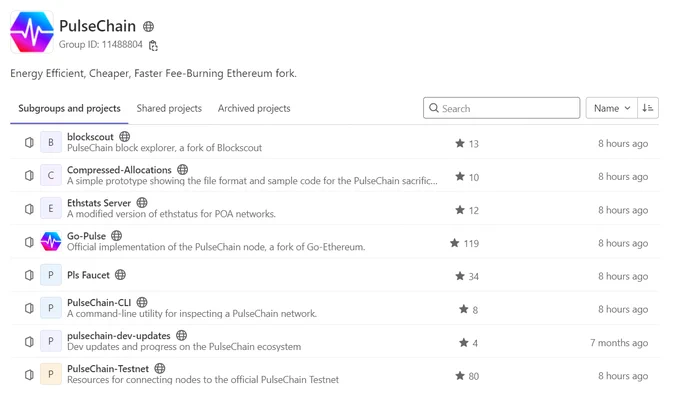
Task: Switch to Shared projects tab
Action: (169, 108)
